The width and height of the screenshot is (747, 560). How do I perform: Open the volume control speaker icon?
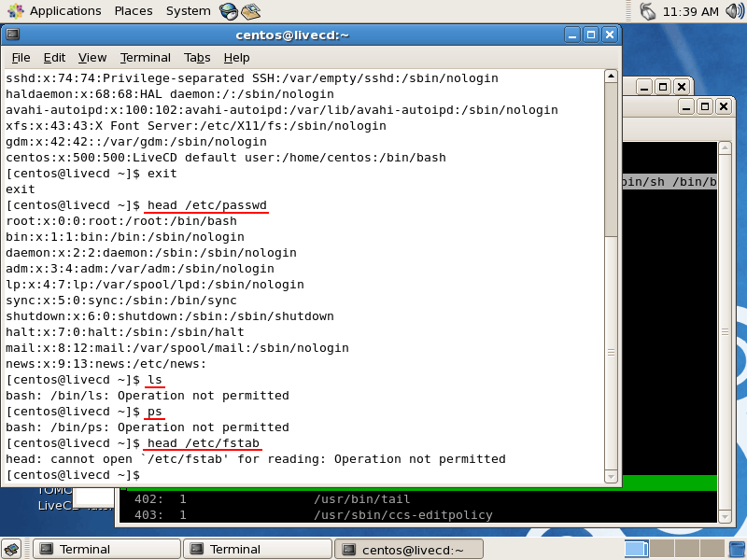734,11
